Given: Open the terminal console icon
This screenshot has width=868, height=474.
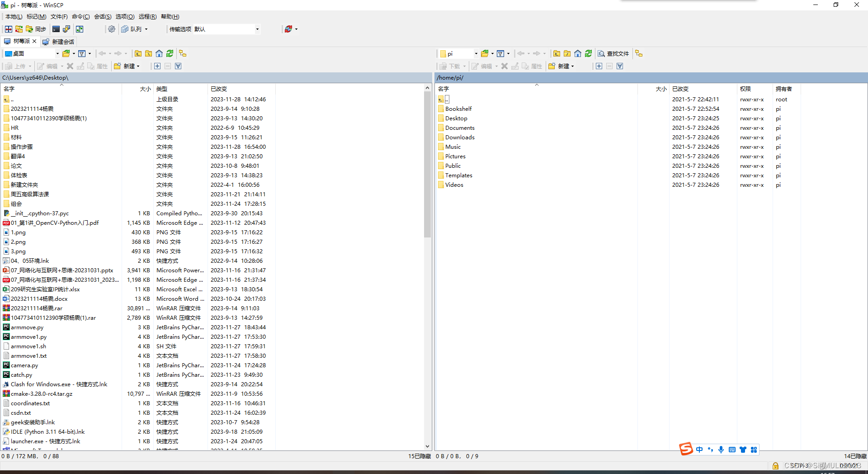Looking at the screenshot, I should coord(56,29).
